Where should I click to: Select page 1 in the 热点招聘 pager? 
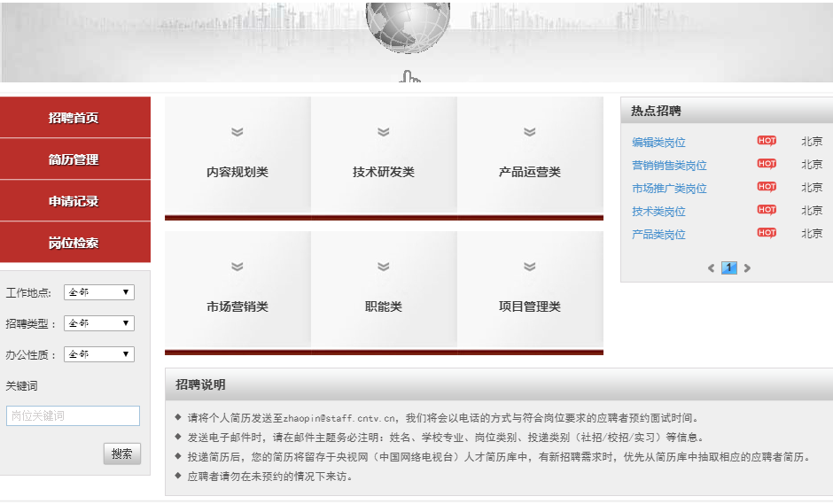pos(729,268)
